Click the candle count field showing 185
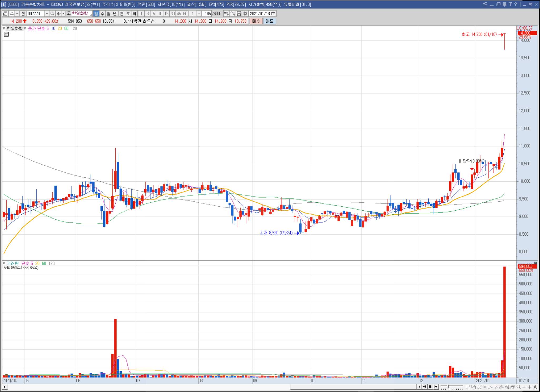This screenshot has width=540, height=392. 207,14
